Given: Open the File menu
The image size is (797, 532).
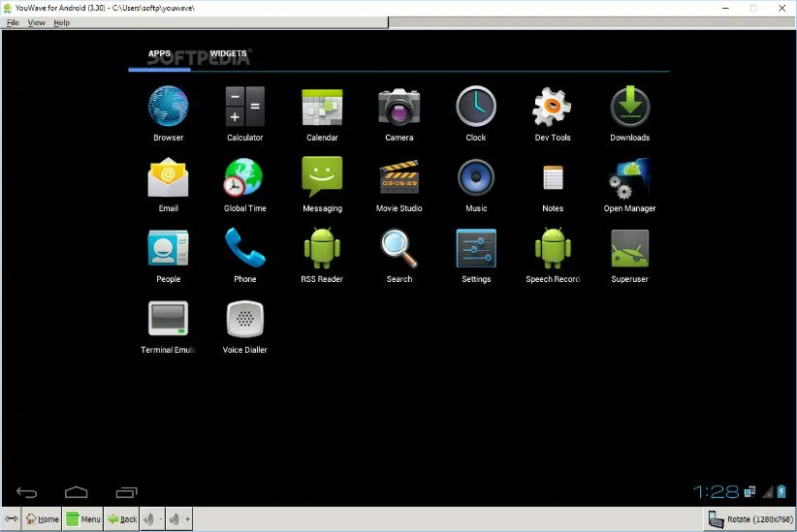Looking at the screenshot, I should click(x=13, y=22).
